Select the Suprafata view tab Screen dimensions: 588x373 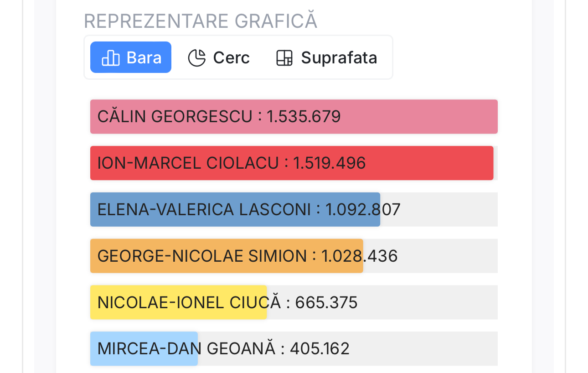pos(326,58)
